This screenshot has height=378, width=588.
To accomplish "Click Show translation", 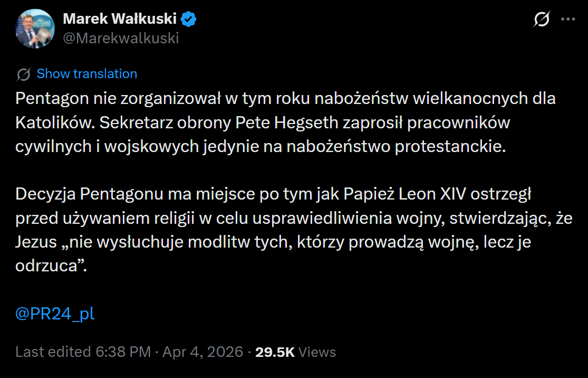I will 86,74.
